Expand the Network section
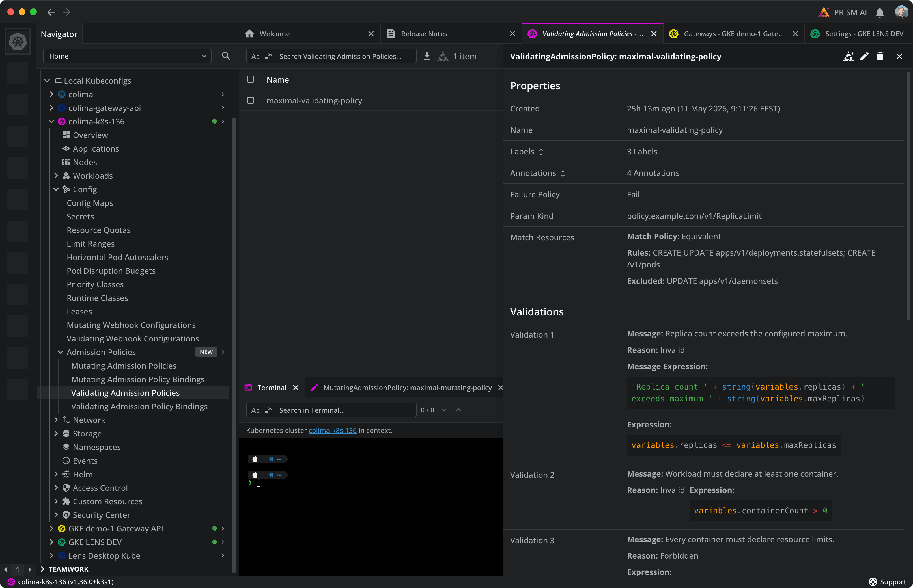Viewport: 913px width, 588px height. coord(56,420)
